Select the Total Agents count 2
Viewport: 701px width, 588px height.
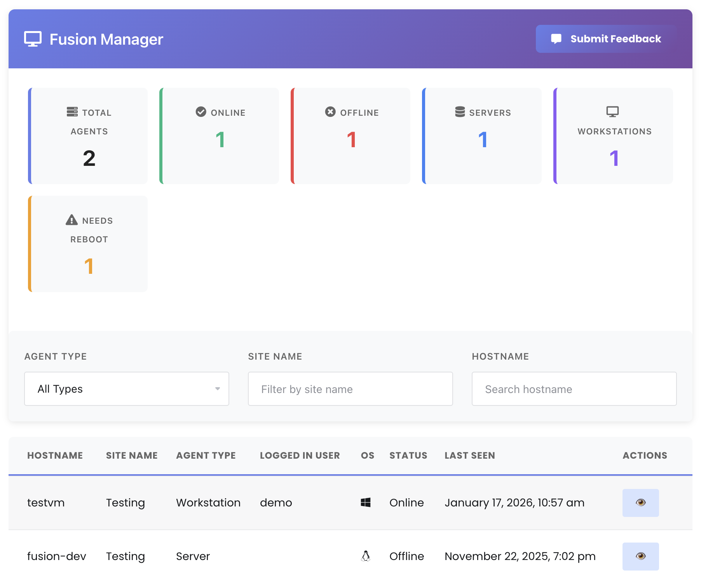89,158
